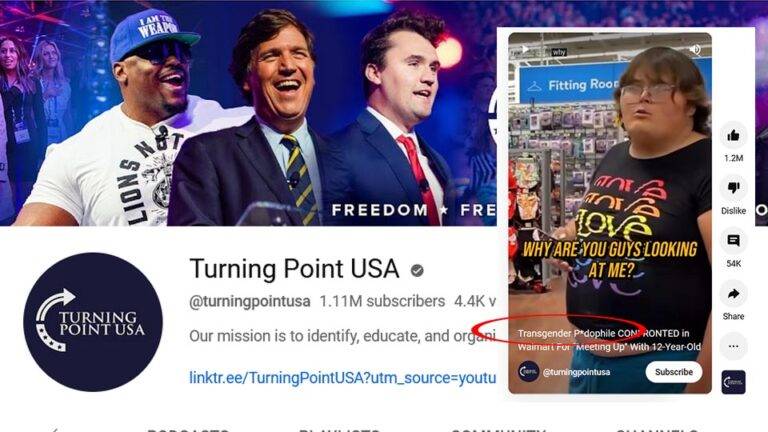The width and height of the screenshot is (768, 432).
Task: Click the verified badge beside Turning Point USA
Action: pos(417,270)
